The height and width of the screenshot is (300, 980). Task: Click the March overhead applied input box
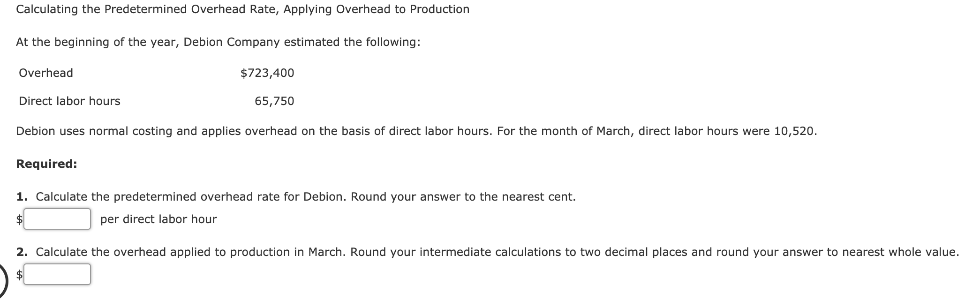pyautogui.click(x=57, y=274)
